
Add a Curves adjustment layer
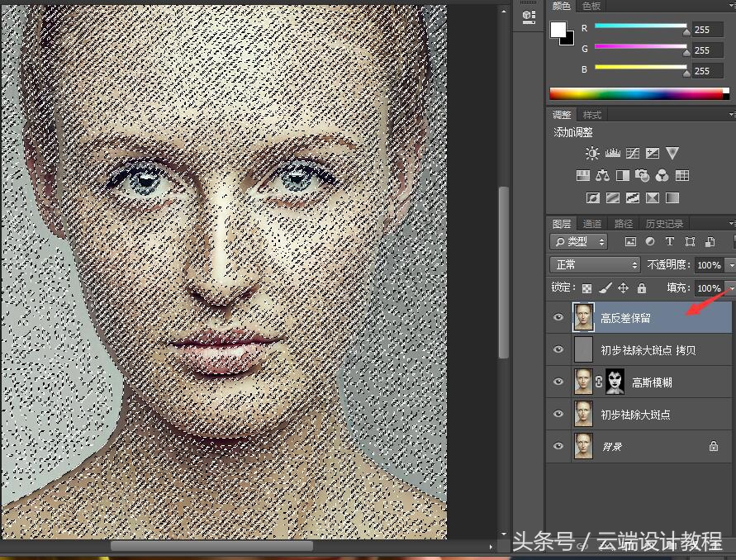tap(632, 154)
